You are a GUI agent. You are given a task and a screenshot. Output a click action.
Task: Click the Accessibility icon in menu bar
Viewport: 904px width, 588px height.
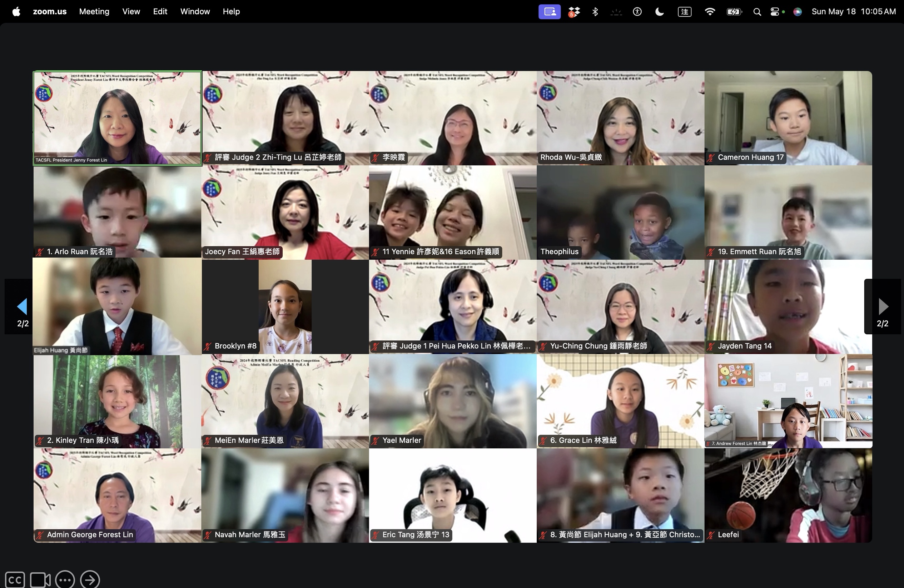coord(637,11)
